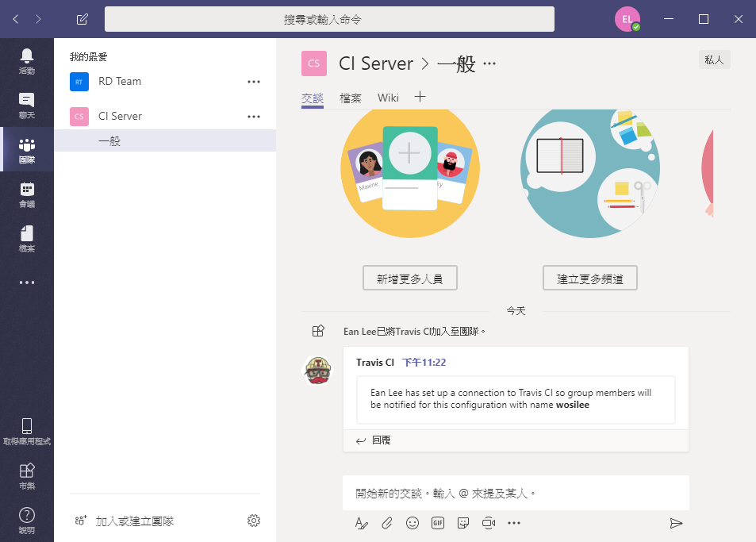Switch to the 檔案 tab

click(350, 98)
